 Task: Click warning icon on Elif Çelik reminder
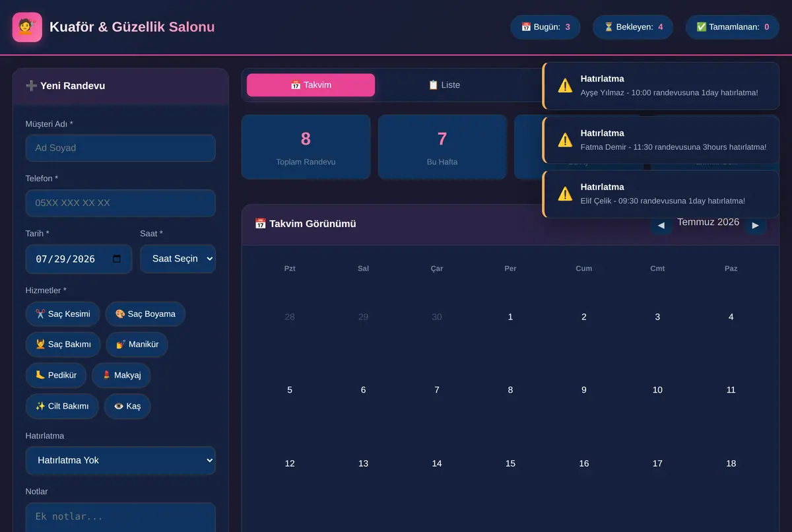pos(565,193)
